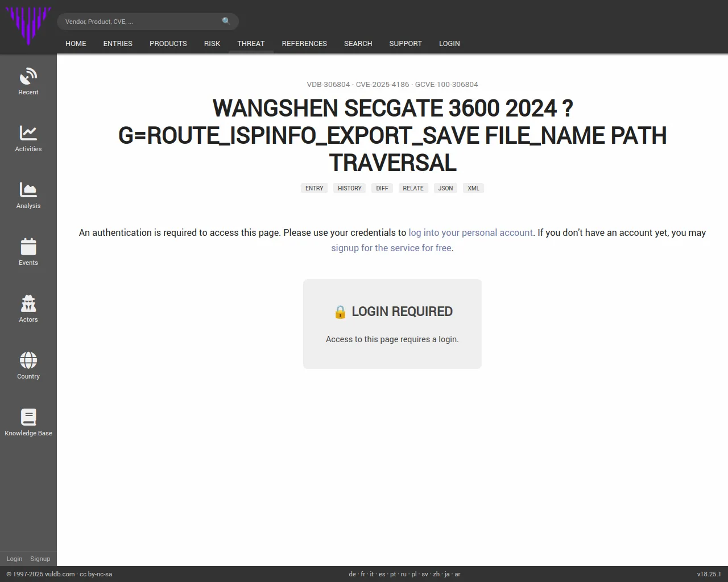728x582 pixels.
Task: Open the vuldb.com footer link
Action: (x=60, y=574)
